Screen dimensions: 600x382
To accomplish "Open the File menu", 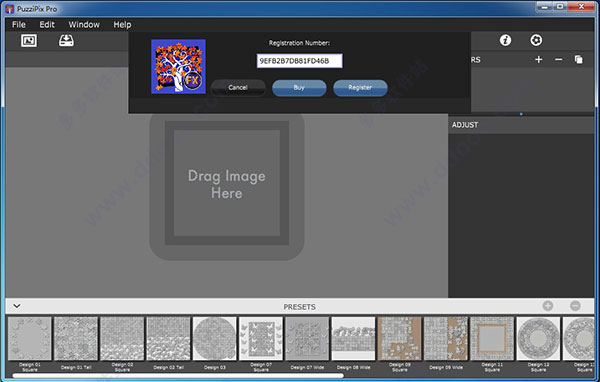I will point(19,24).
